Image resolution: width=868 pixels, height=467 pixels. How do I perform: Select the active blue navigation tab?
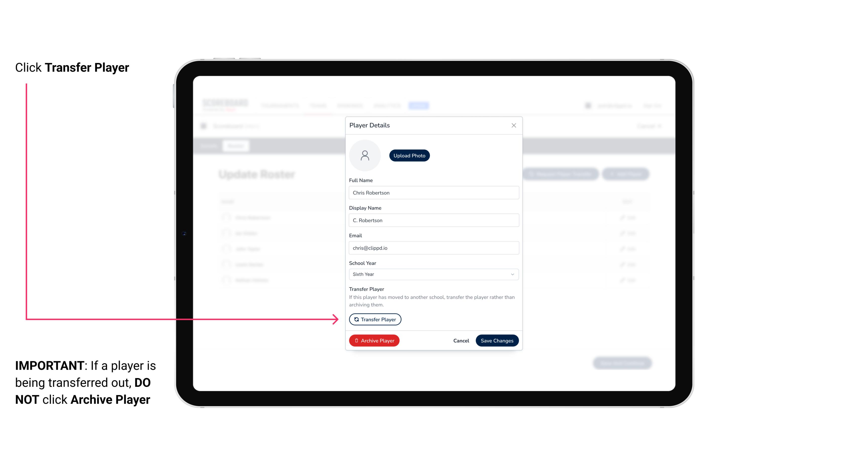point(419,105)
